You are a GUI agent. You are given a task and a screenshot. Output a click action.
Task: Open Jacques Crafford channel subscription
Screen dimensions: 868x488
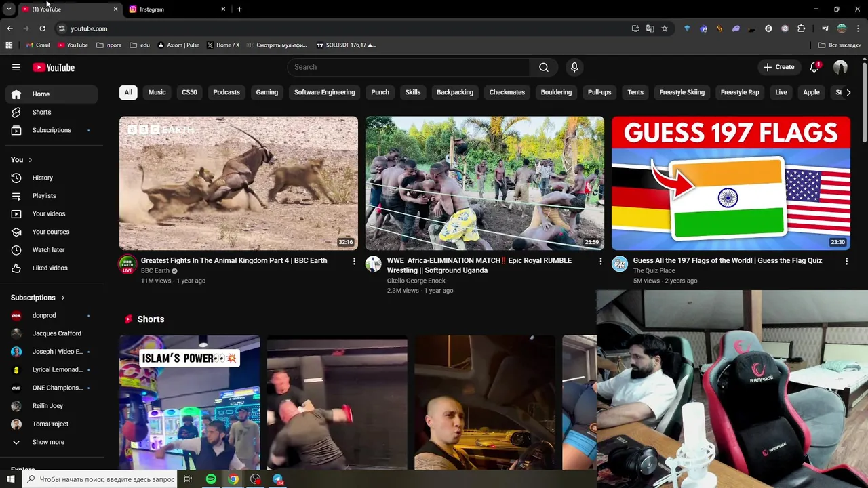52,333
